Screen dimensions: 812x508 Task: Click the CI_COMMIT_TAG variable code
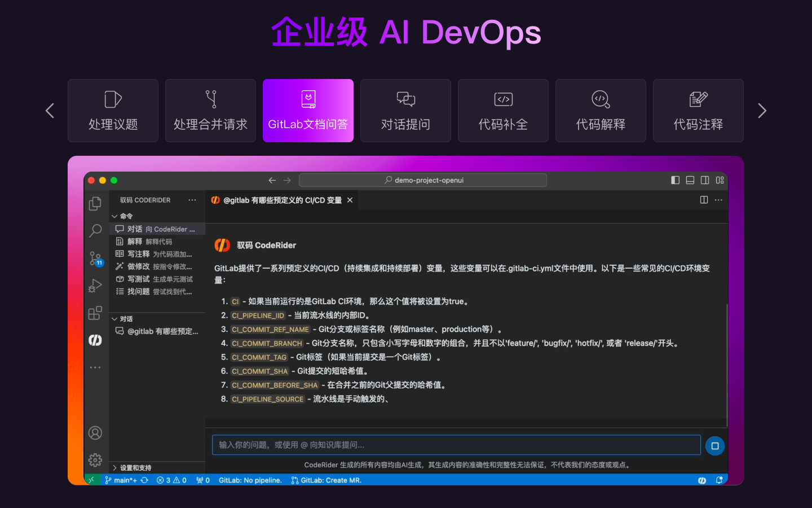(259, 357)
